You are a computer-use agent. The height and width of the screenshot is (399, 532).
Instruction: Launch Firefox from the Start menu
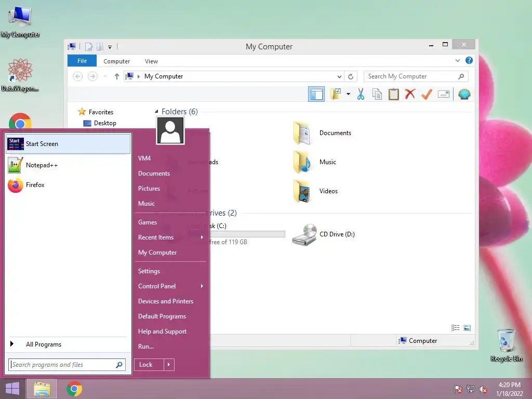click(x=68, y=185)
